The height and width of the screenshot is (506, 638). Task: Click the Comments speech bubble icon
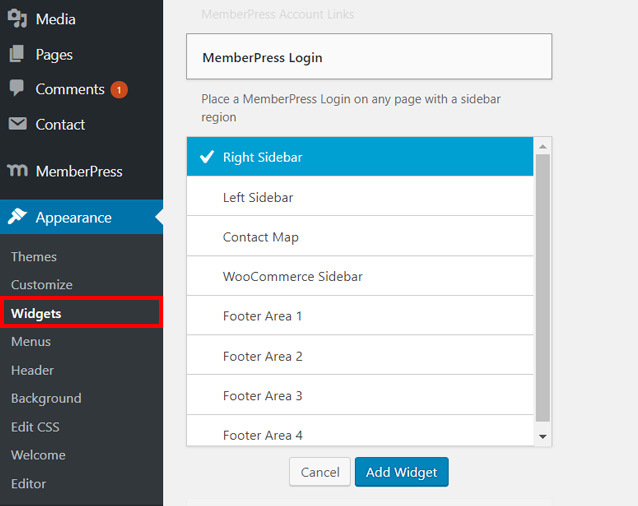(17, 89)
